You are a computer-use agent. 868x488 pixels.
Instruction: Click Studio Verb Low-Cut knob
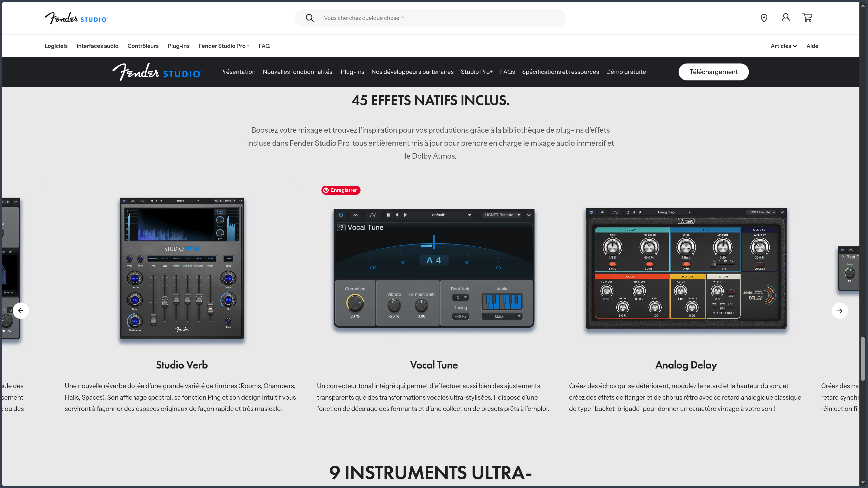point(135,279)
